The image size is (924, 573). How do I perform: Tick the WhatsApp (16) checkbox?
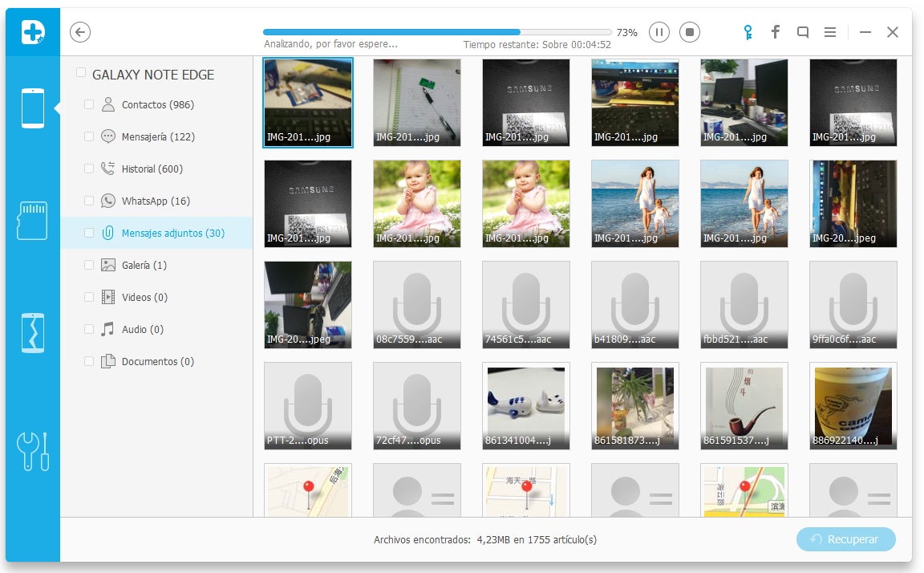pos(89,201)
